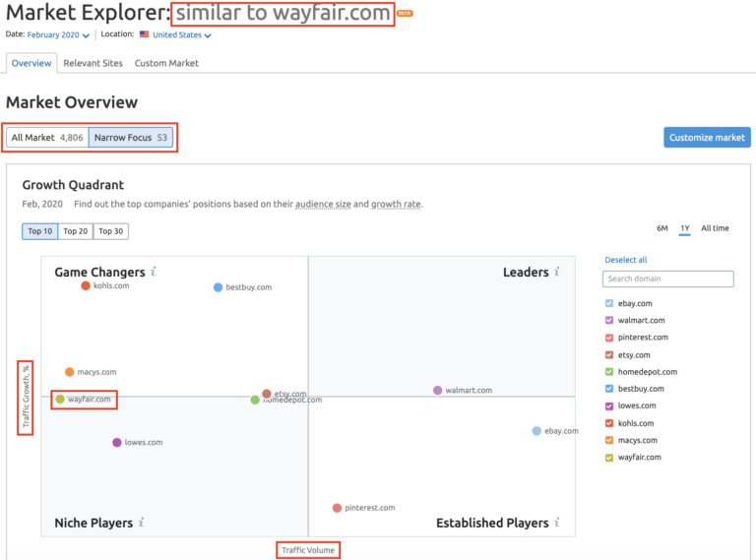Click the info icon beside Niche Players
This screenshot has height=560, width=756.
click(141, 523)
